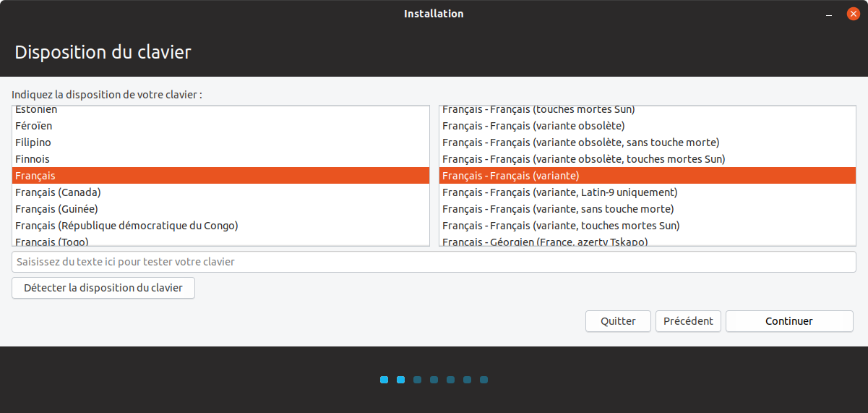The image size is (868, 413).
Task: Click the Continuer button
Action: coord(789,321)
